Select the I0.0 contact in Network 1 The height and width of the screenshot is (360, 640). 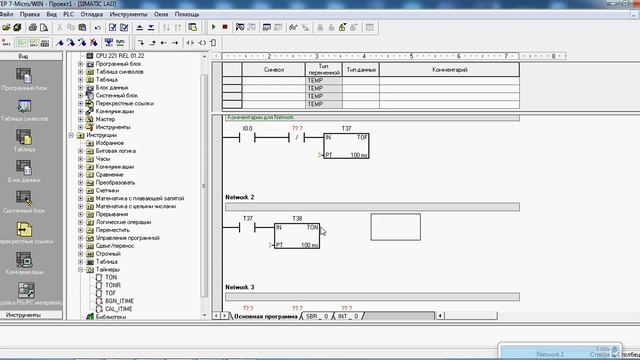point(247,138)
